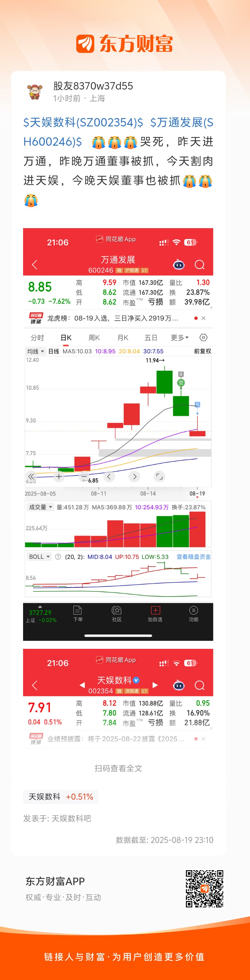Expand the 上证 index ticker arrow

tap(40, 607)
